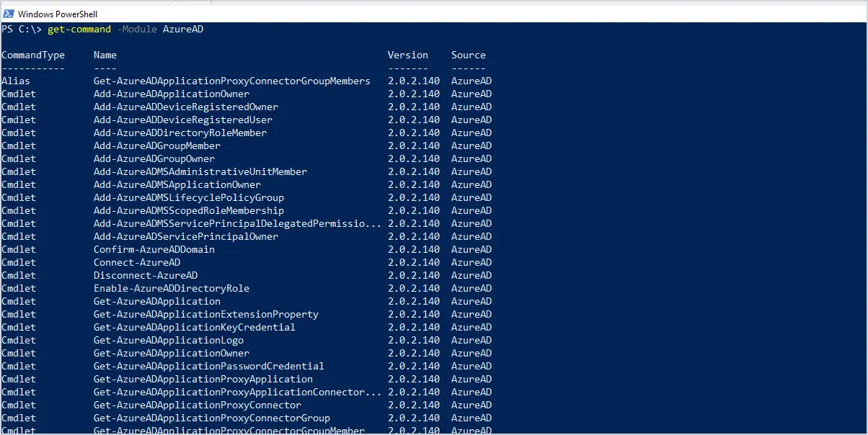Viewport: 868px width, 435px height.
Task: Click truncated Get-AzureADApplicationProxyApplicationConnector... entry
Action: 238,392
